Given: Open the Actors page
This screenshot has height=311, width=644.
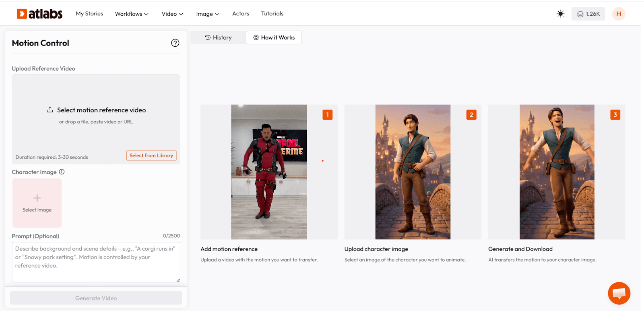Looking at the screenshot, I should click(241, 14).
